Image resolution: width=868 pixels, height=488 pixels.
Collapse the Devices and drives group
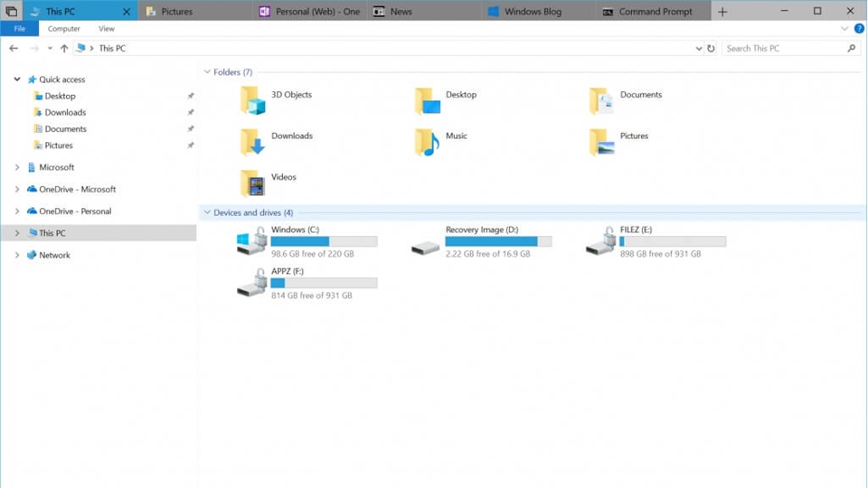click(207, 213)
